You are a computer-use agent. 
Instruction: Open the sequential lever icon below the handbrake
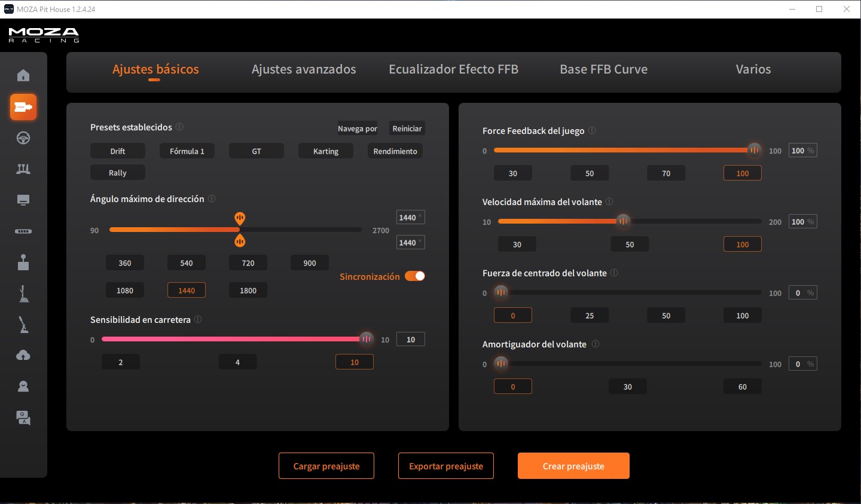pyautogui.click(x=23, y=325)
